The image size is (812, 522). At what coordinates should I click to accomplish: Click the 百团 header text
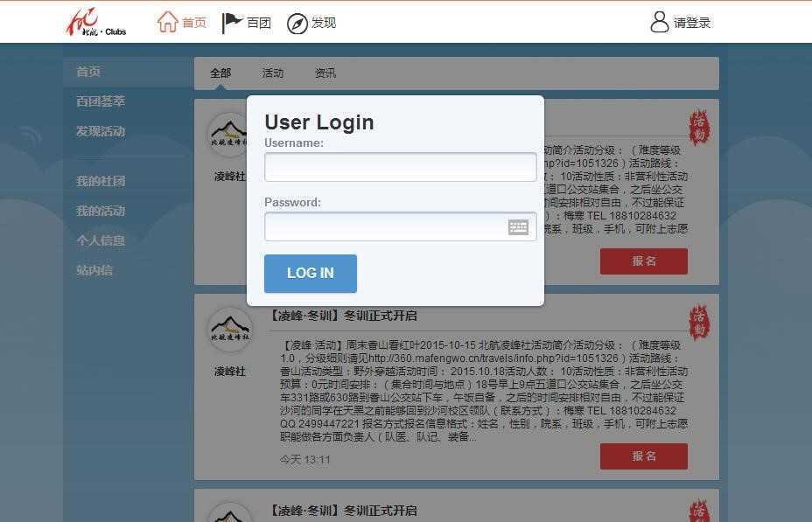pyautogui.click(x=259, y=23)
